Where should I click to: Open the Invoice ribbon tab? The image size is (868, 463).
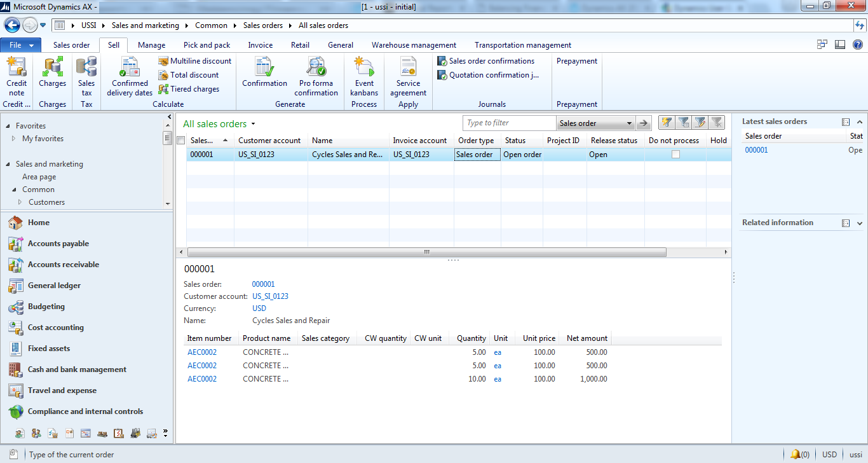[x=260, y=45]
